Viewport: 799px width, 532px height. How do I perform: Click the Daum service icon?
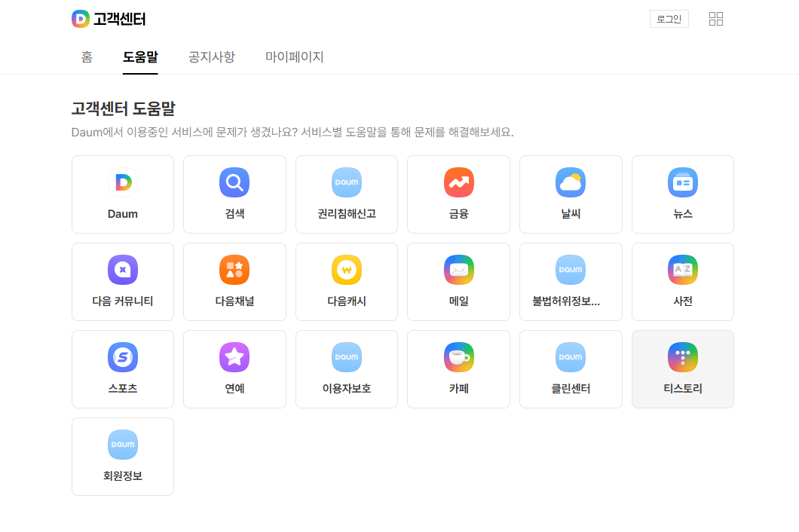tap(123, 182)
